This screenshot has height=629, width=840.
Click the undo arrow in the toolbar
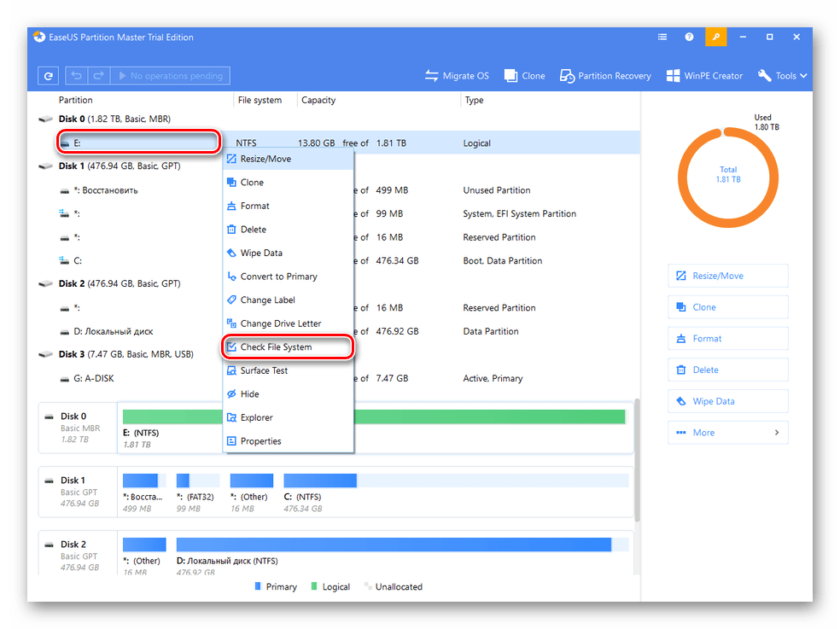(x=77, y=76)
